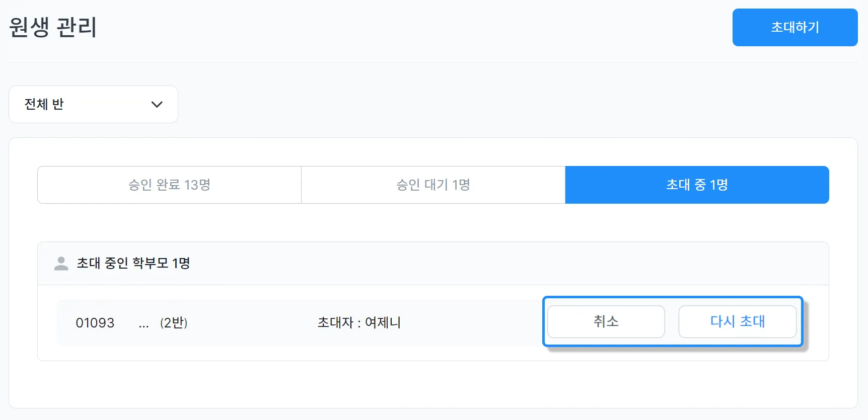This screenshot has width=868, height=420.
Task: Click the 원생 관리 page title
Action: coord(52,27)
